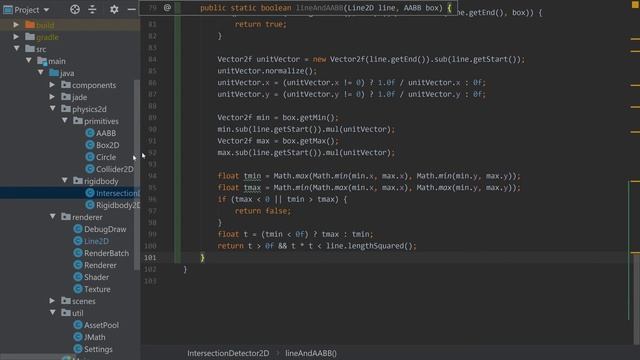Screen dimensions: 640x360
Task: Open the Box2D class file
Action: pyautogui.click(x=108, y=145)
